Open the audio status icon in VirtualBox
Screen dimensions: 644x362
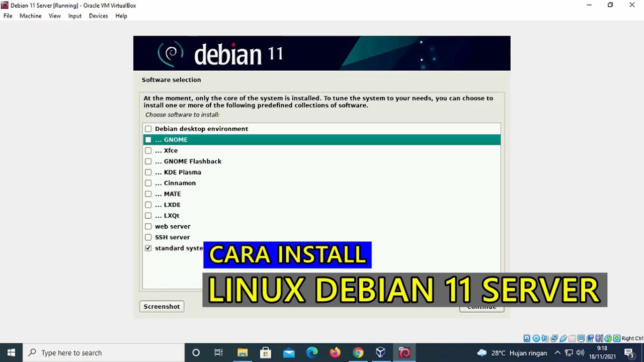pyautogui.click(x=545, y=338)
